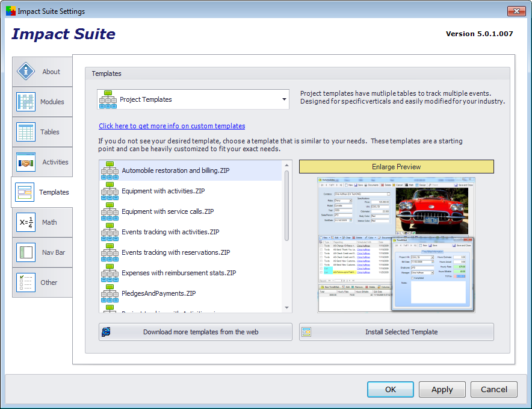Click the Impact Suite title bar icon
532x409 pixels.
point(10,11)
